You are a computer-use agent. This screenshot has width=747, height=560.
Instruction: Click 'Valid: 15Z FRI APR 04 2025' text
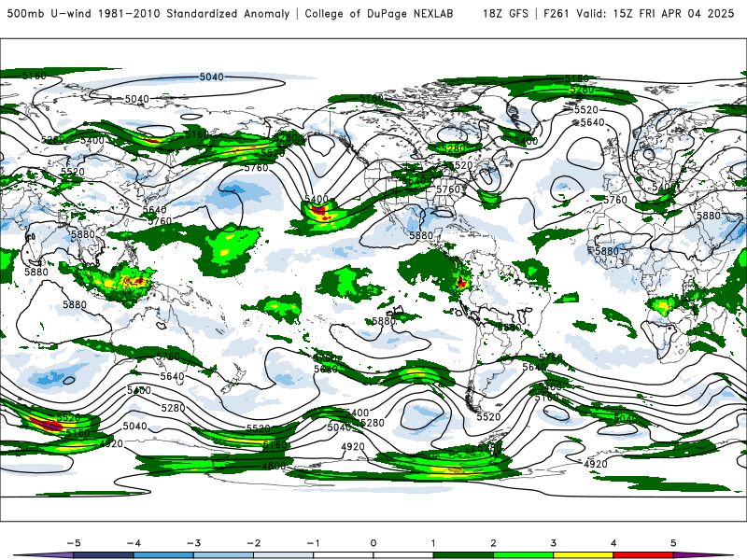coord(655,13)
